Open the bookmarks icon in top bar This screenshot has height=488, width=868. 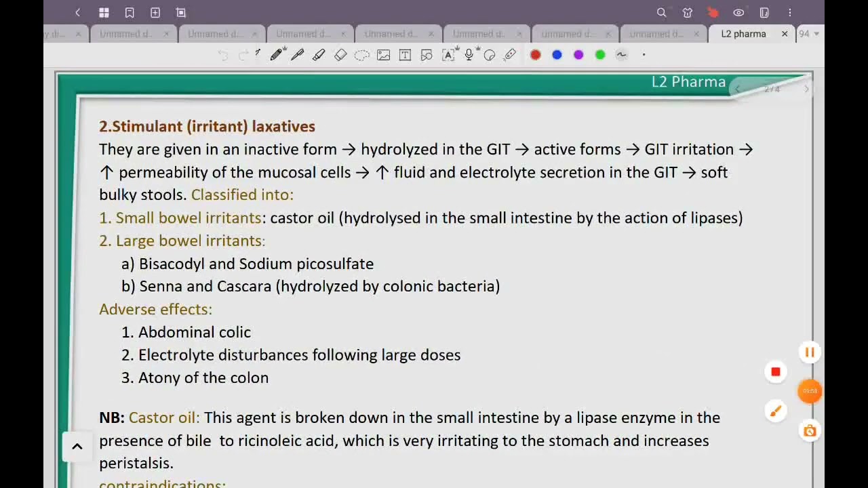click(x=130, y=12)
